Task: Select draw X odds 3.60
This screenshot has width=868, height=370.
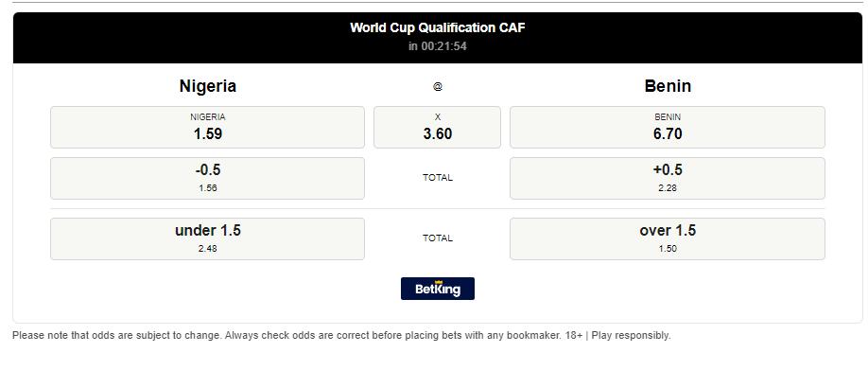Action: click(438, 128)
